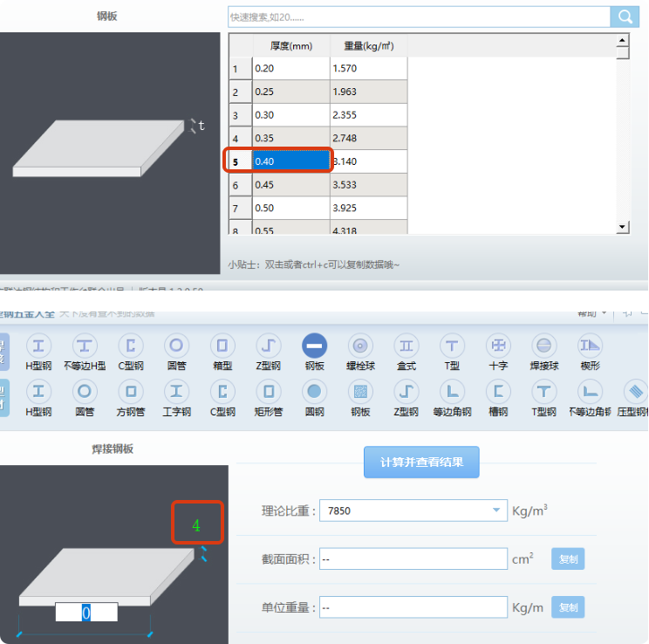
Task: Click the magnifier search button
Action: click(625, 17)
